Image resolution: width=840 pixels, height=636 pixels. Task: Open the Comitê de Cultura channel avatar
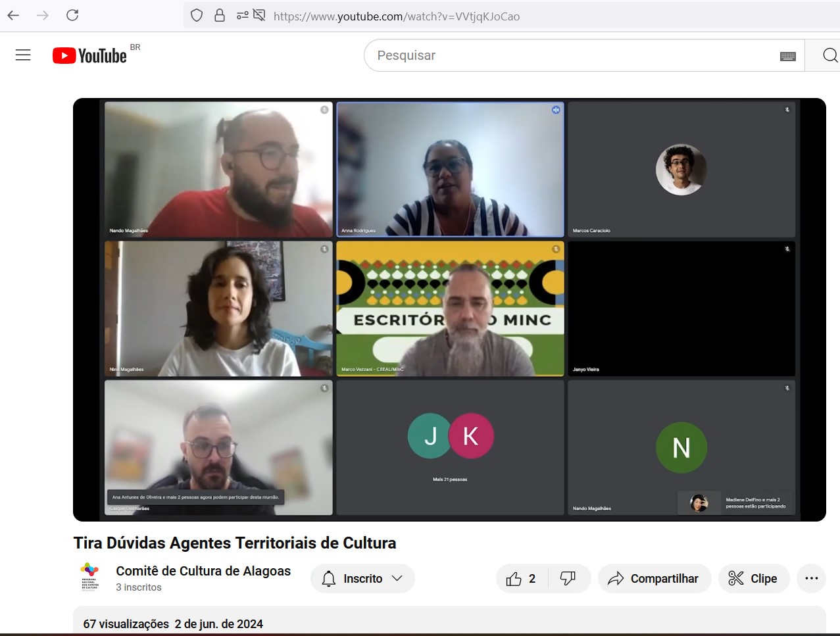[89, 577]
